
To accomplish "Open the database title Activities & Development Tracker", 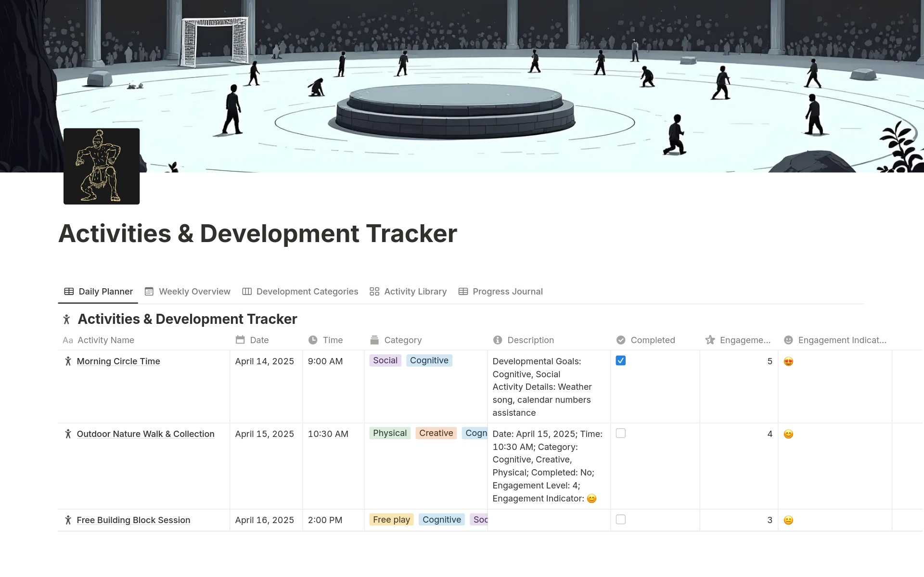I will click(x=187, y=319).
